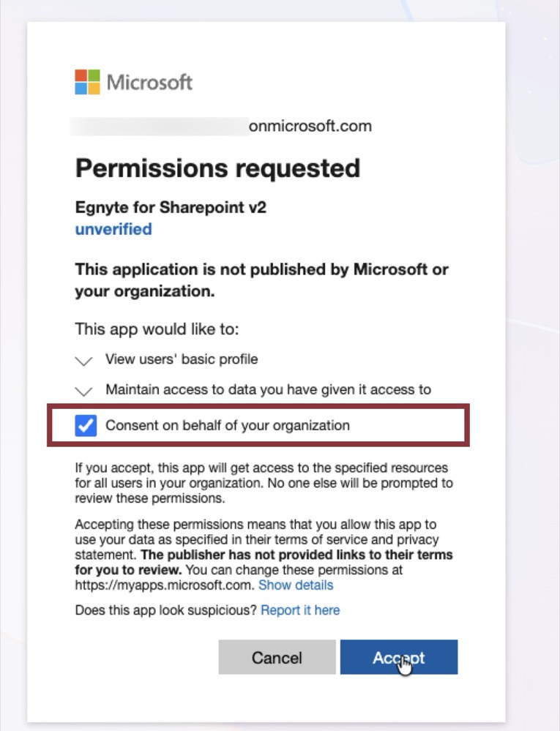Click the Microsoft four-square logo
Viewport: 560px width, 731px height.
coord(87,82)
